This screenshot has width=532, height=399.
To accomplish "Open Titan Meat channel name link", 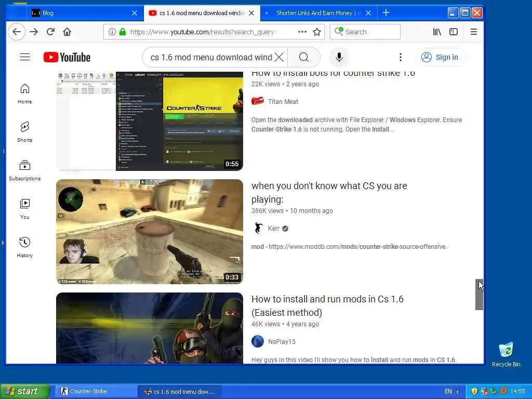I will click(283, 101).
